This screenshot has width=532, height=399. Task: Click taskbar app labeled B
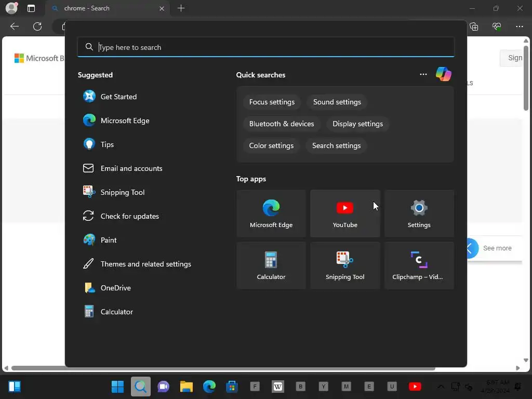(301, 387)
